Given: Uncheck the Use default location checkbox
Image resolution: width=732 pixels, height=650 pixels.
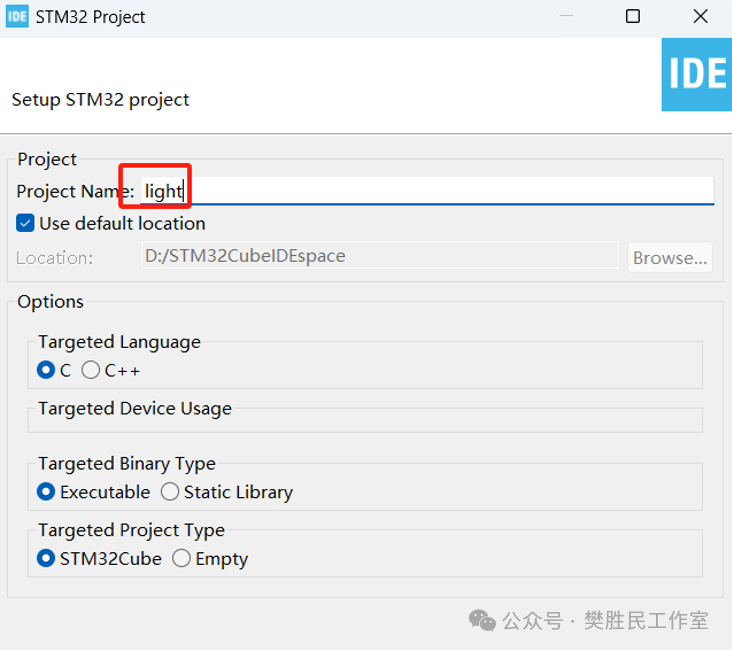Looking at the screenshot, I should 25,223.
